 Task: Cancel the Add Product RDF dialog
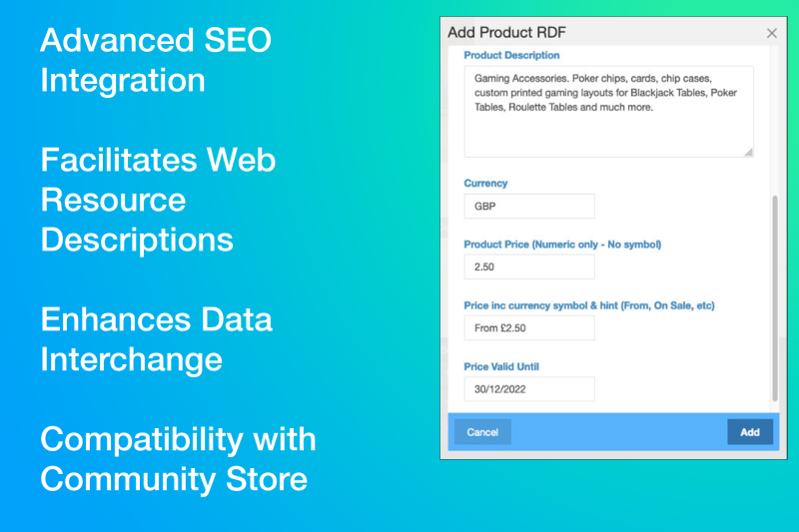click(482, 432)
